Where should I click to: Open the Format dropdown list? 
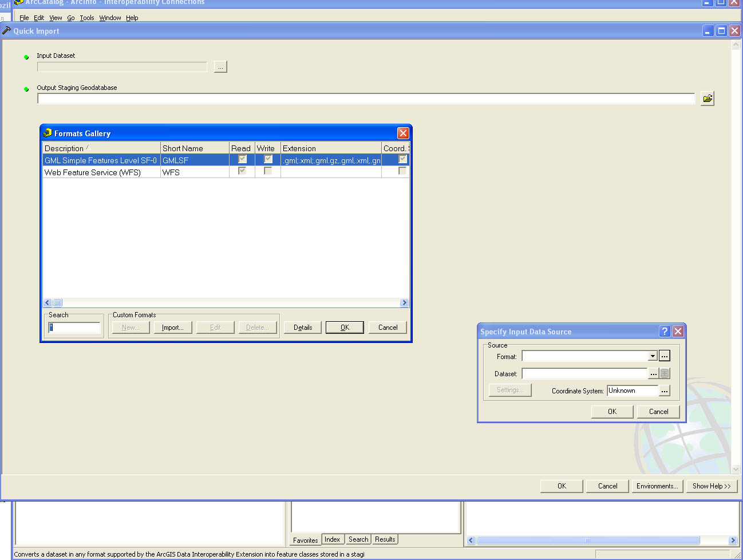click(653, 356)
